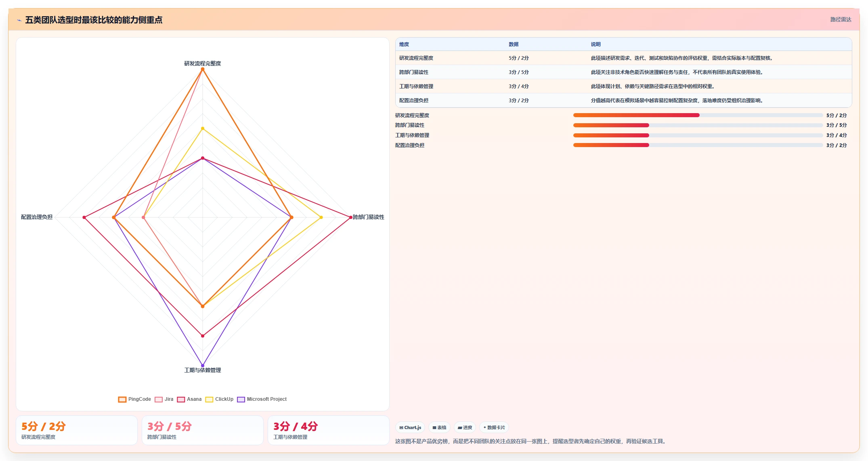Open the 3分 / 5分 跨部门易读性 stat card

(203, 430)
